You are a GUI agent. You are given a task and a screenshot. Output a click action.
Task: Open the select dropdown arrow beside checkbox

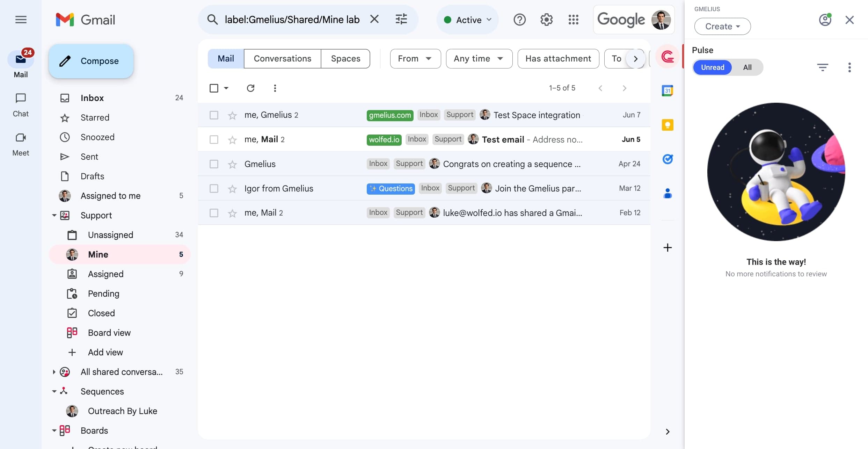[226, 88]
